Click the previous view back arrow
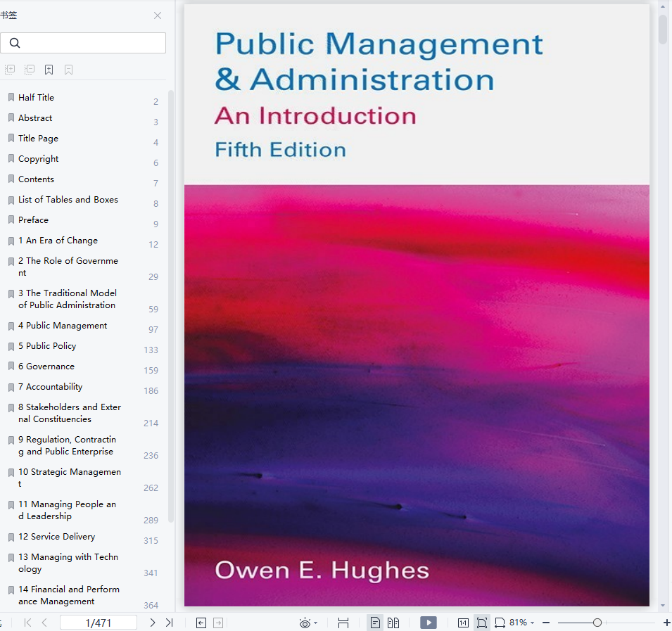 click(x=201, y=623)
